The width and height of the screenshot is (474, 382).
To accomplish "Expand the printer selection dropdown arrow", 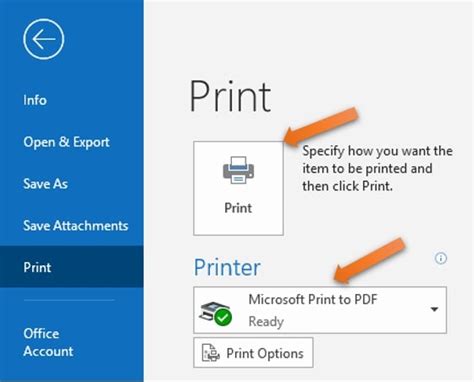I will coord(434,309).
